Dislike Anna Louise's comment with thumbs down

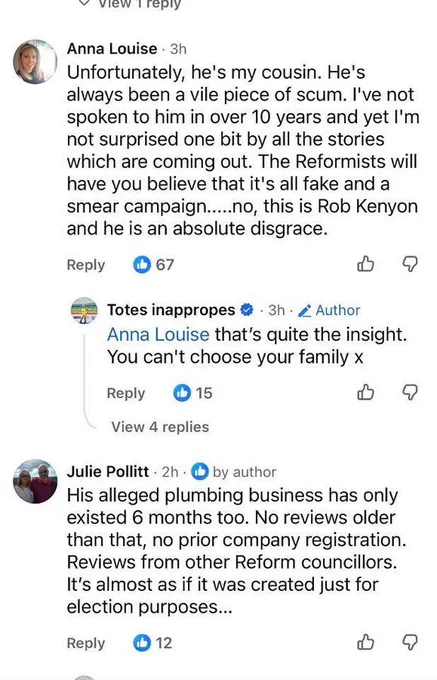[410, 264]
